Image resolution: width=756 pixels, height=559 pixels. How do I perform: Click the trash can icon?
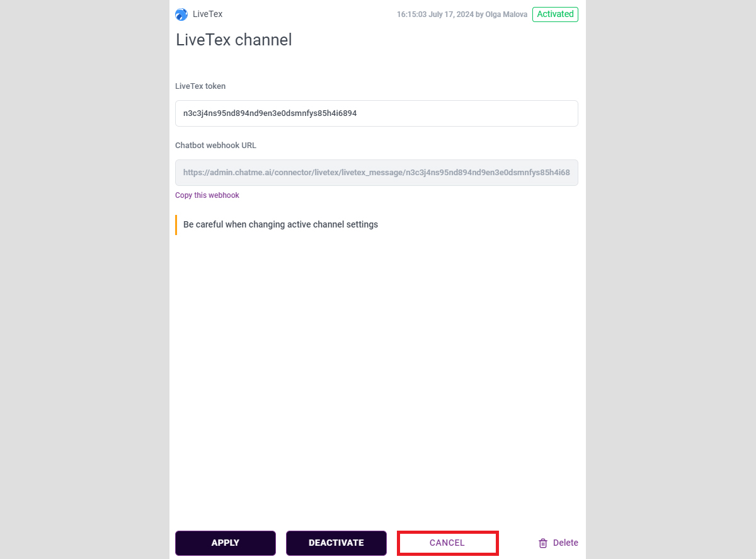click(543, 543)
